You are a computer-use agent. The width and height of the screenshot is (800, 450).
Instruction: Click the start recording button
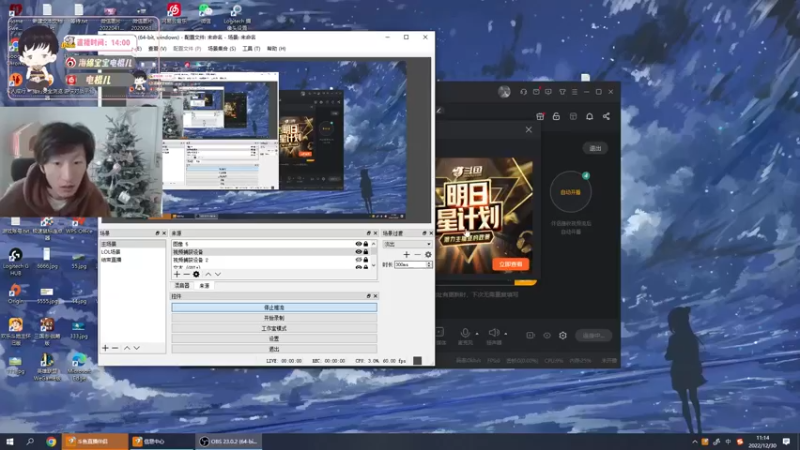pos(274,318)
